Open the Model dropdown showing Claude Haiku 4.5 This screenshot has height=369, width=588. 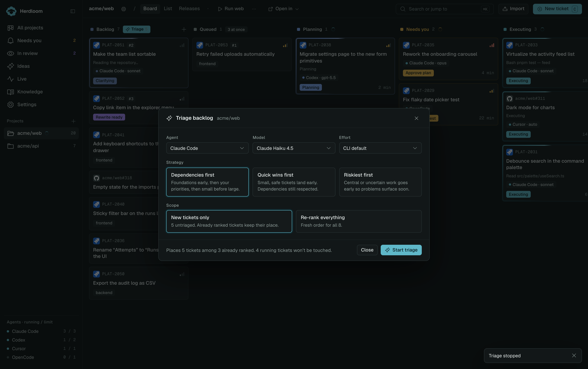point(294,148)
